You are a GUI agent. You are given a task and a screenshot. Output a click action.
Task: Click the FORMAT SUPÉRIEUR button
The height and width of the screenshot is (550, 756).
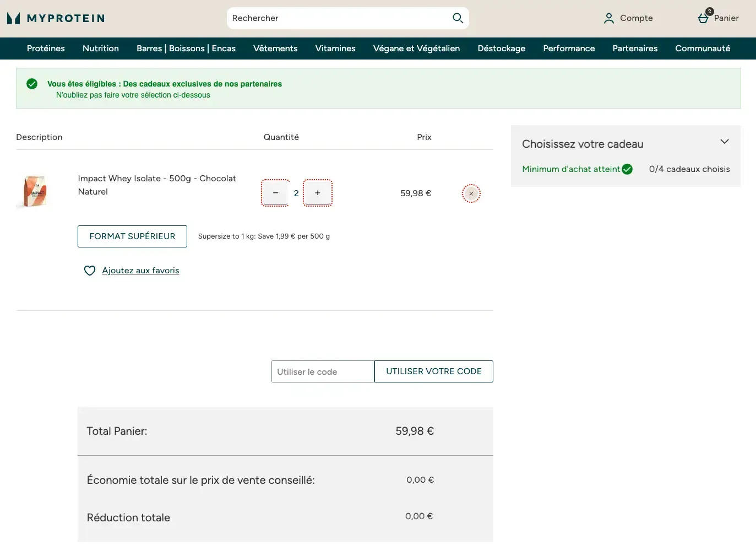point(132,236)
